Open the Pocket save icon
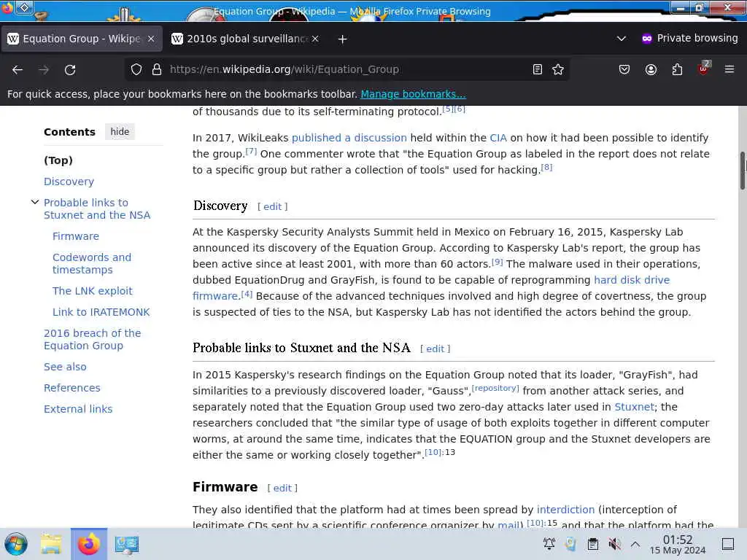This screenshot has width=747, height=560. [x=624, y=69]
